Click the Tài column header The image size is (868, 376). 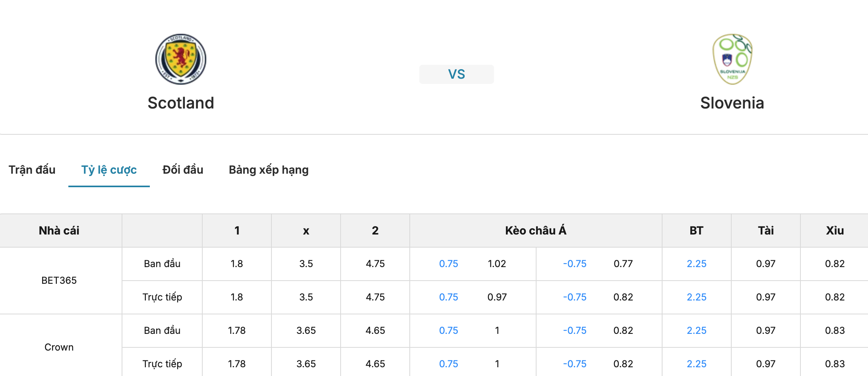point(766,231)
